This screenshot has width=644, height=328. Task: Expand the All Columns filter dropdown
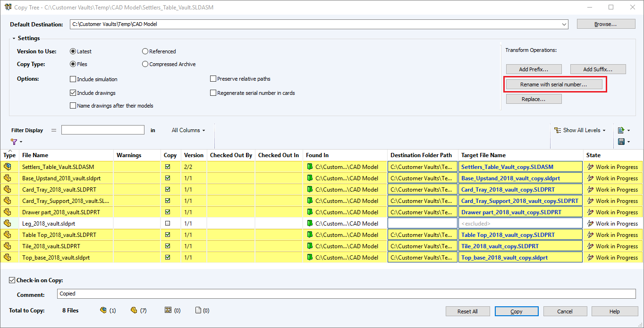(188, 130)
